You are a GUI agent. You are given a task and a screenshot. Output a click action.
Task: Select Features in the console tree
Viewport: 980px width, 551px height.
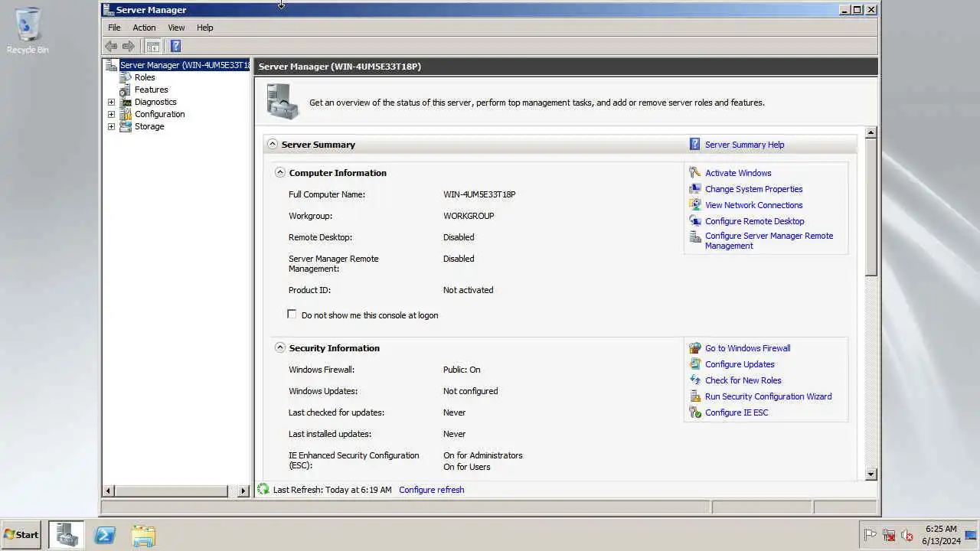[x=151, y=90]
